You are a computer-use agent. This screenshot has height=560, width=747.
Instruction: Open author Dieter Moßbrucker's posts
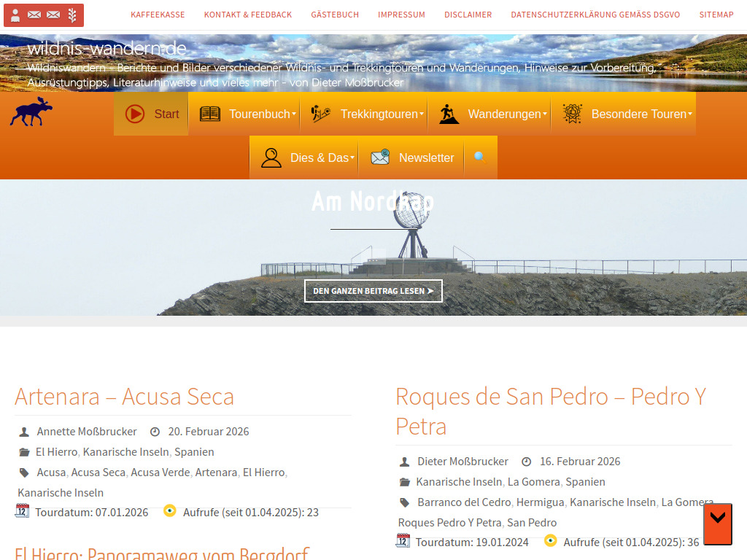tap(462, 462)
